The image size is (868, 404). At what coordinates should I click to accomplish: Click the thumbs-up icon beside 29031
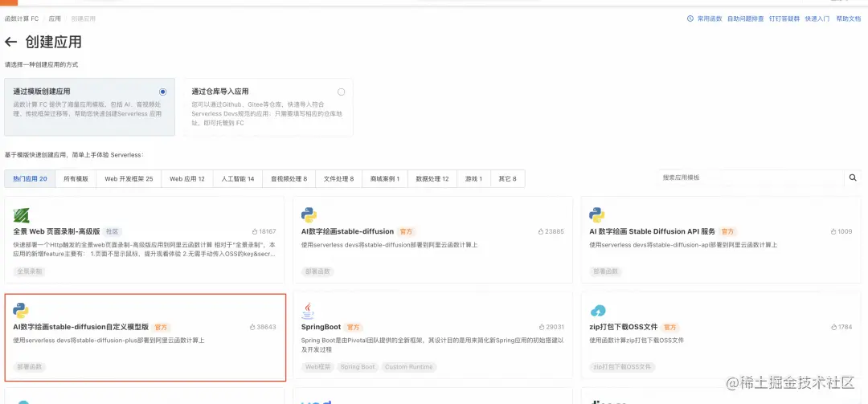click(542, 327)
